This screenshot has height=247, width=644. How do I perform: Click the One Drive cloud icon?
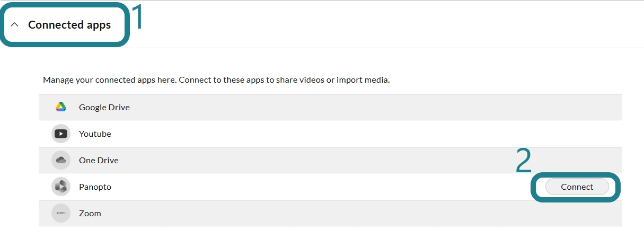[61, 160]
